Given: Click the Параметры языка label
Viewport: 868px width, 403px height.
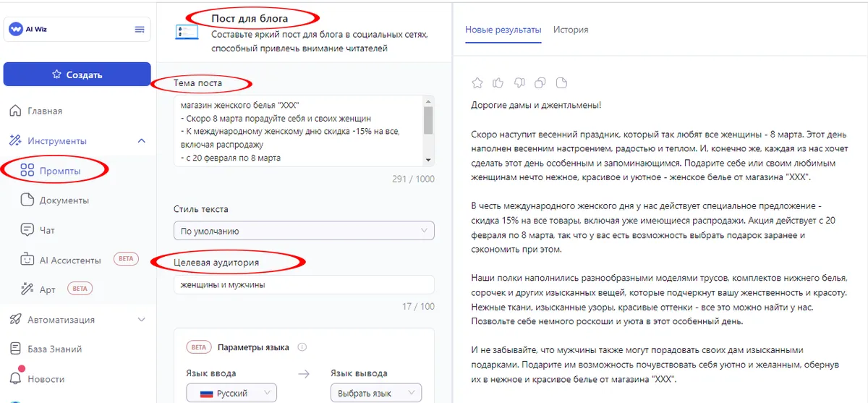Looking at the screenshot, I should click(x=253, y=347).
